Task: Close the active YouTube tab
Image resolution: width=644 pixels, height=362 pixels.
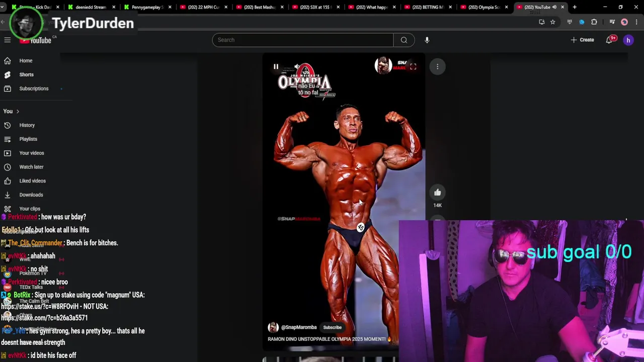Action: pyautogui.click(x=562, y=7)
